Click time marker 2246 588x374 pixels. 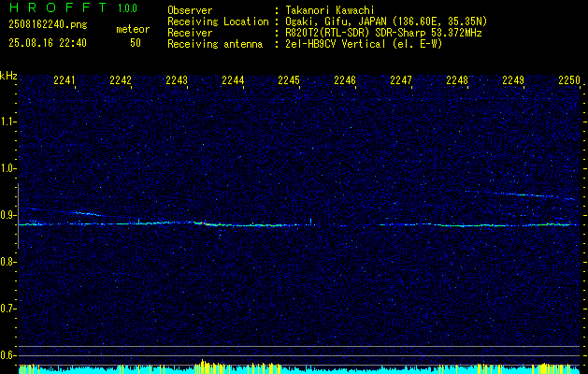point(345,80)
